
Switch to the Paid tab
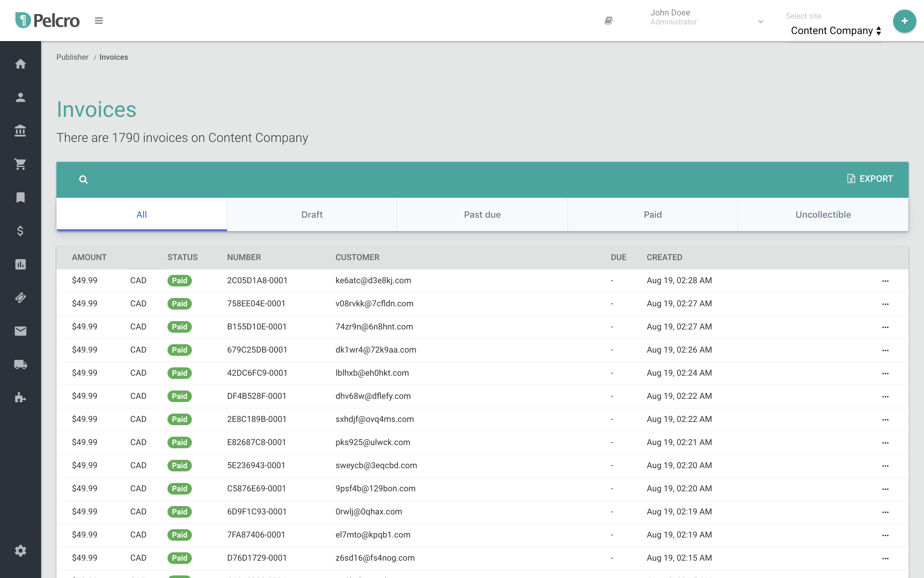653,215
